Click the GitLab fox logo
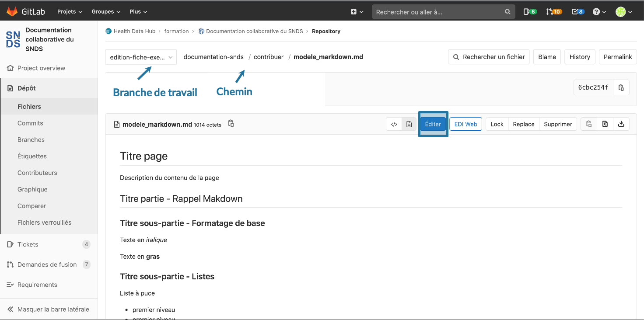 tap(12, 12)
